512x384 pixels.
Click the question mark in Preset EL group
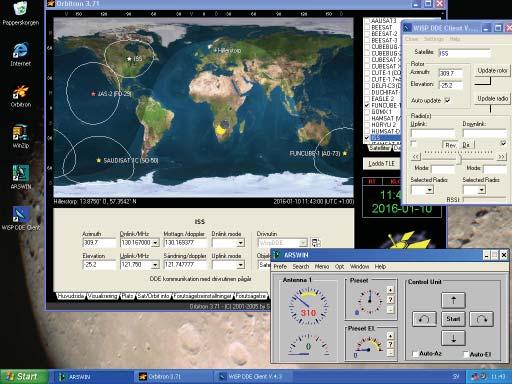point(390,344)
